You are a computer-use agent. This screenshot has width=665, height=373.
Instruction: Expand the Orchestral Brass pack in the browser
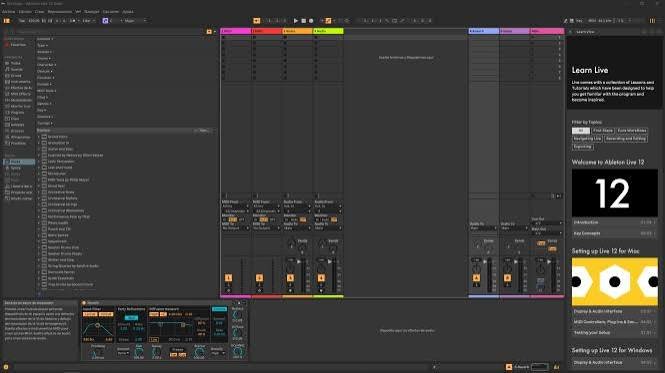coord(39,192)
